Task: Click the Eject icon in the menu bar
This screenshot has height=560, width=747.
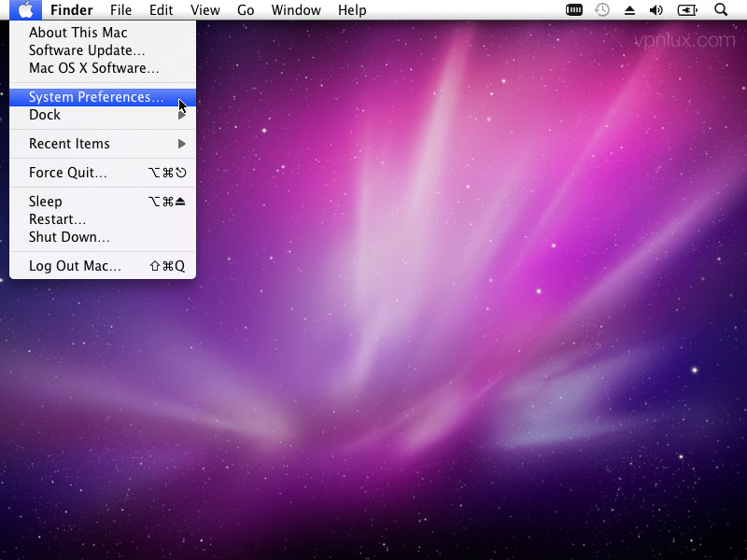Action: (x=629, y=10)
